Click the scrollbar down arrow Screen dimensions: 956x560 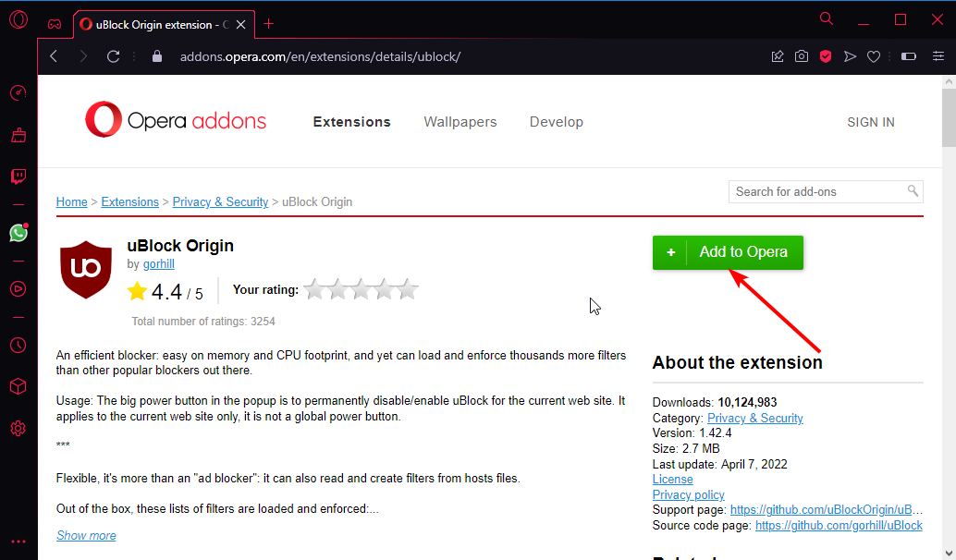949,554
